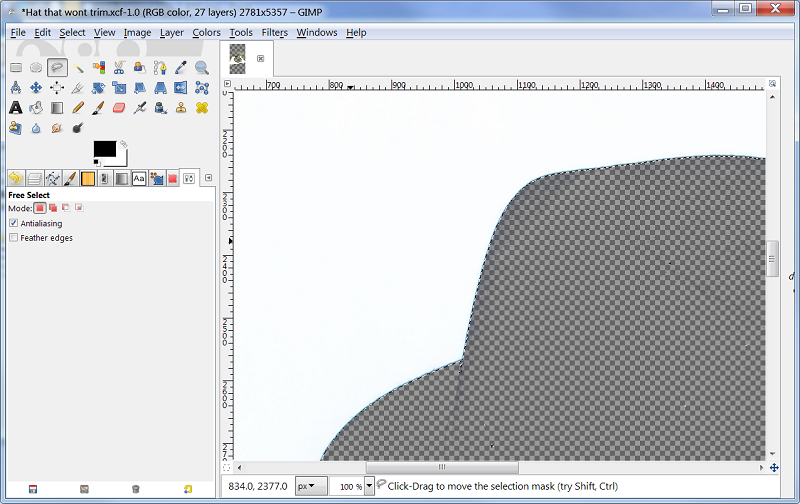This screenshot has height=504, width=800.
Task: Select the Text tool
Action: (x=16, y=108)
